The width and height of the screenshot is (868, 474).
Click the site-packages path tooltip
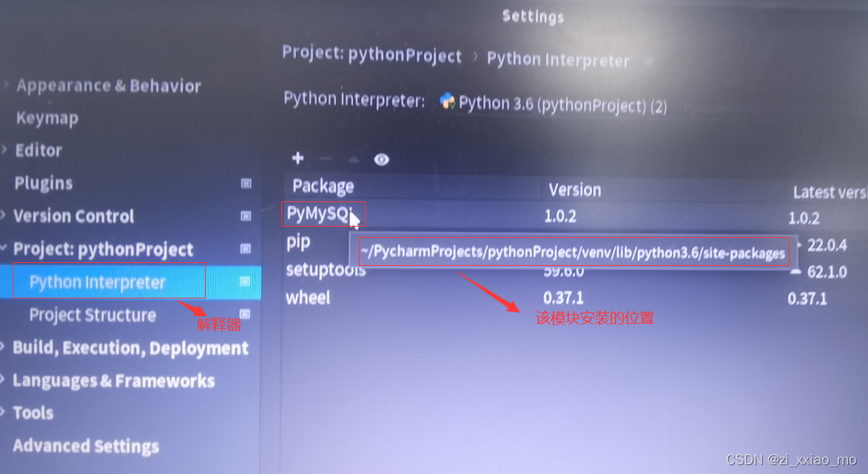573,252
